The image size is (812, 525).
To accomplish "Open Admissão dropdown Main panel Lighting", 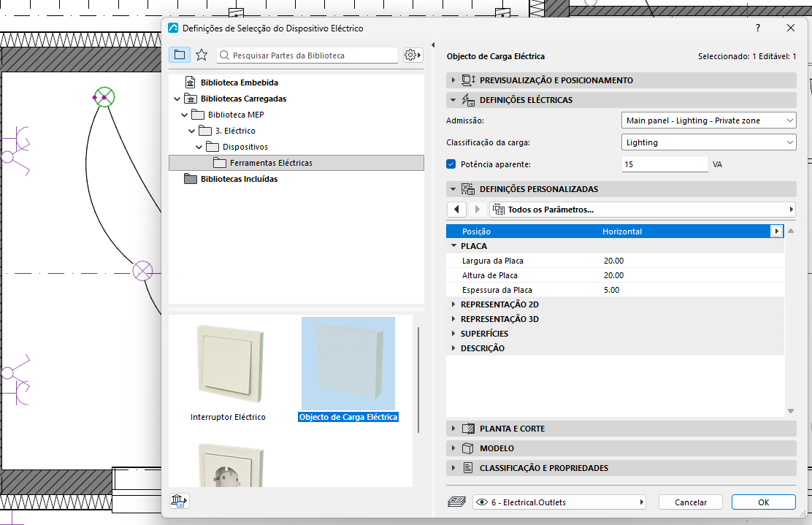I will [708, 120].
